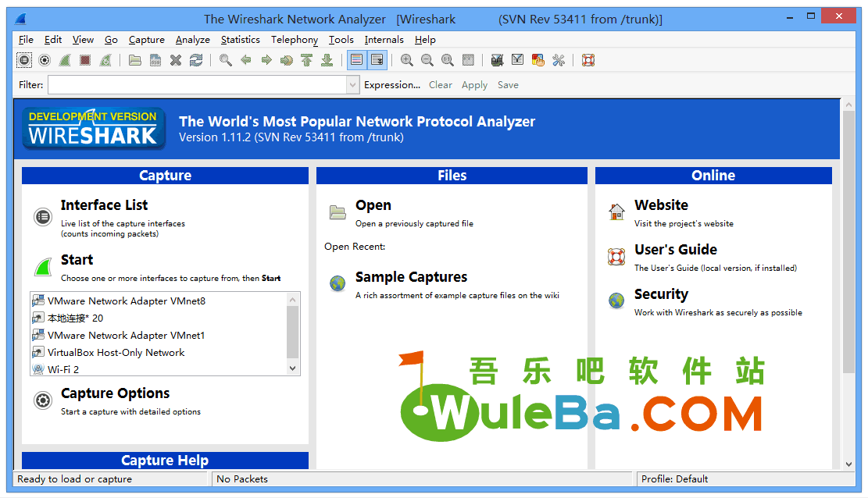868x498 pixels.
Task: Select VMware Network Adapter VMnet1 interface
Action: tap(127, 336)
